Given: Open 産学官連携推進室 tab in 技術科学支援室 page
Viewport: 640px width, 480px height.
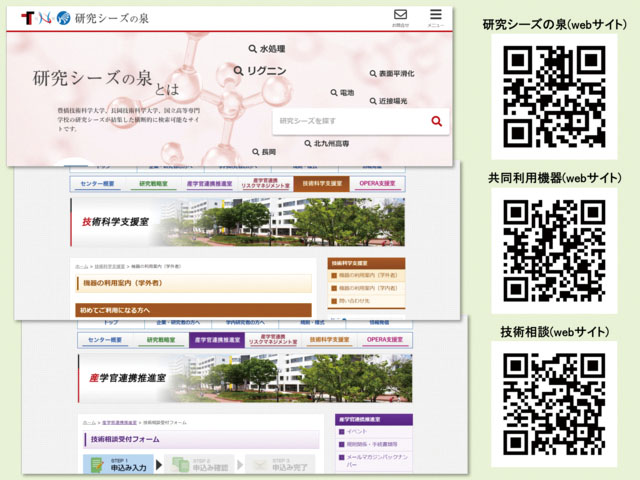Looking at the screenshot, I should coord(209,184).
